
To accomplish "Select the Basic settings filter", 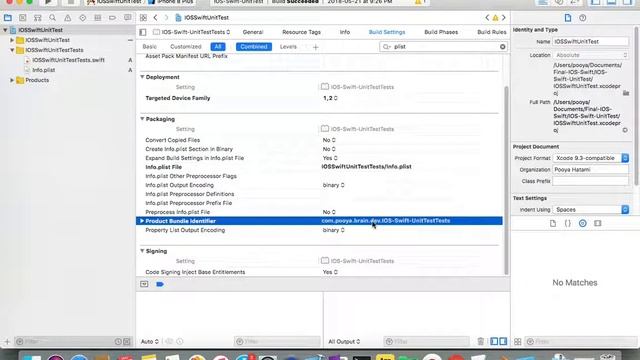I will 149,47.
